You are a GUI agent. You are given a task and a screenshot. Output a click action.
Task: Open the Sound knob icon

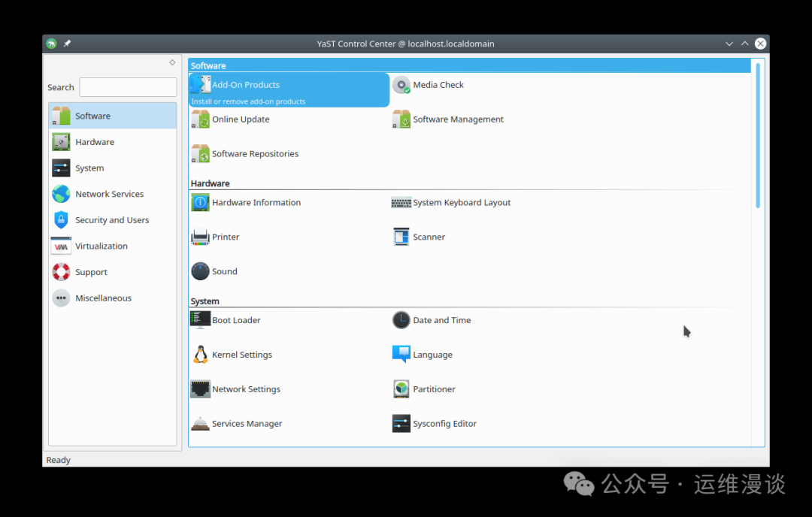click(200, 271)
